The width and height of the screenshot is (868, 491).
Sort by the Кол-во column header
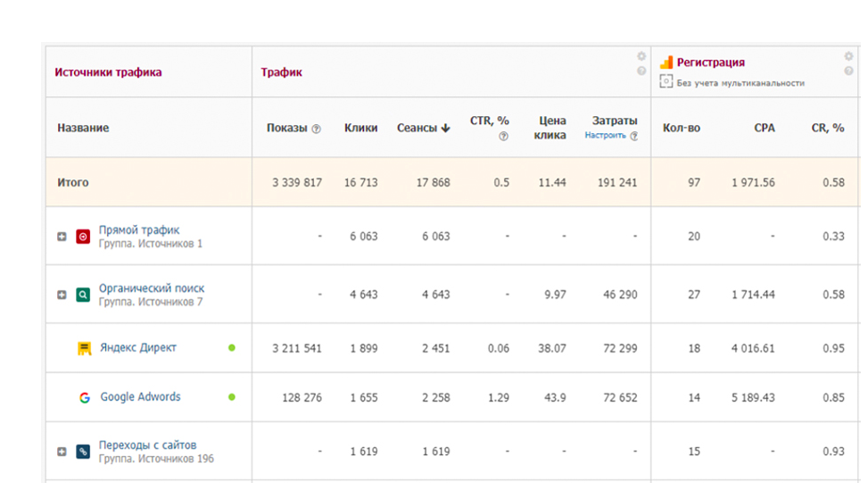(682, 128)
